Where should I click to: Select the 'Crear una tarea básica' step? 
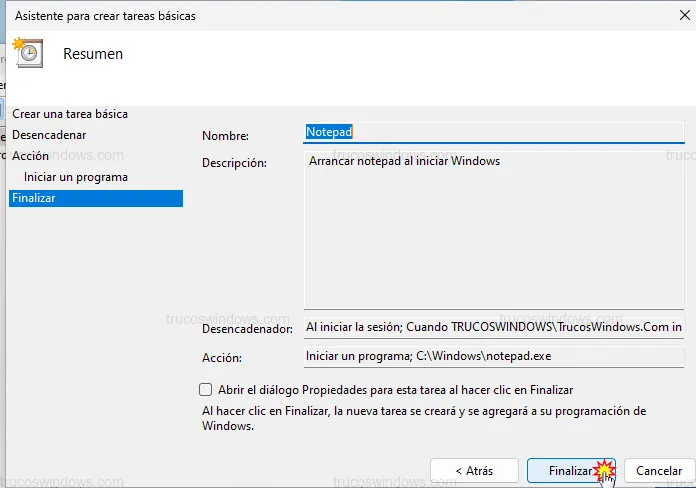pos(70,114)
